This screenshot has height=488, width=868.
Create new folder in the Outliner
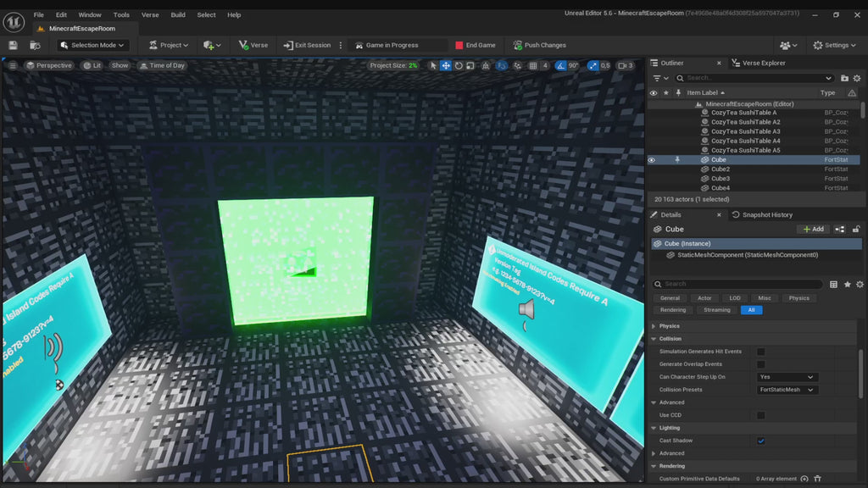[x=844, y=78]
